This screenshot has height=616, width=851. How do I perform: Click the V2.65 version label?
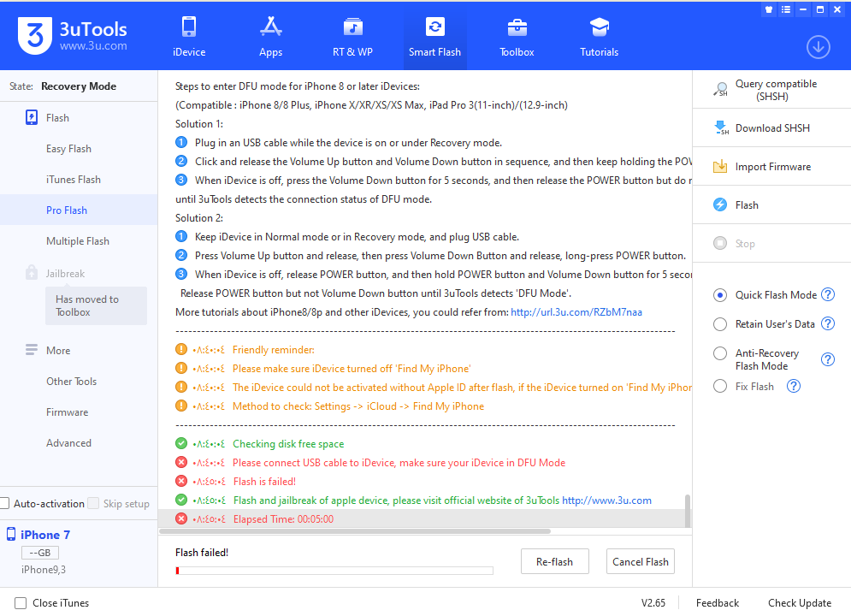pyautogui.click(x=653, y=602)
